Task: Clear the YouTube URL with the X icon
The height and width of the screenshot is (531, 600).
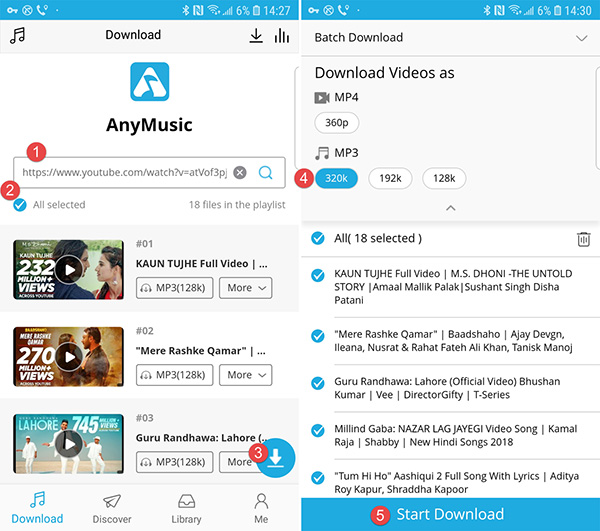Action: [240, 173]
